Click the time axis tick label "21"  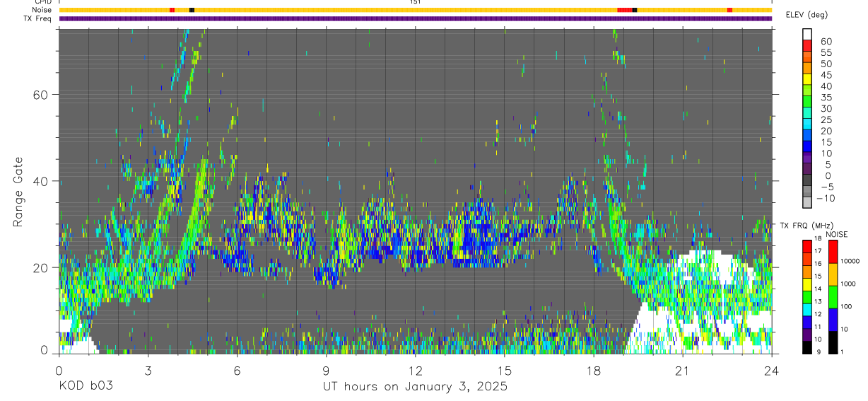(x=682, y=371)
